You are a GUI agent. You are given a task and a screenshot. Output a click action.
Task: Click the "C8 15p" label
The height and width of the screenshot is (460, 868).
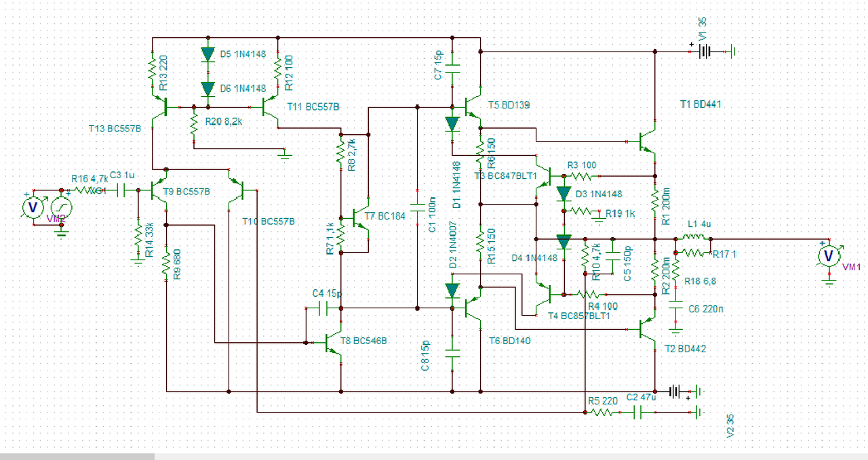tap(425, 356)
